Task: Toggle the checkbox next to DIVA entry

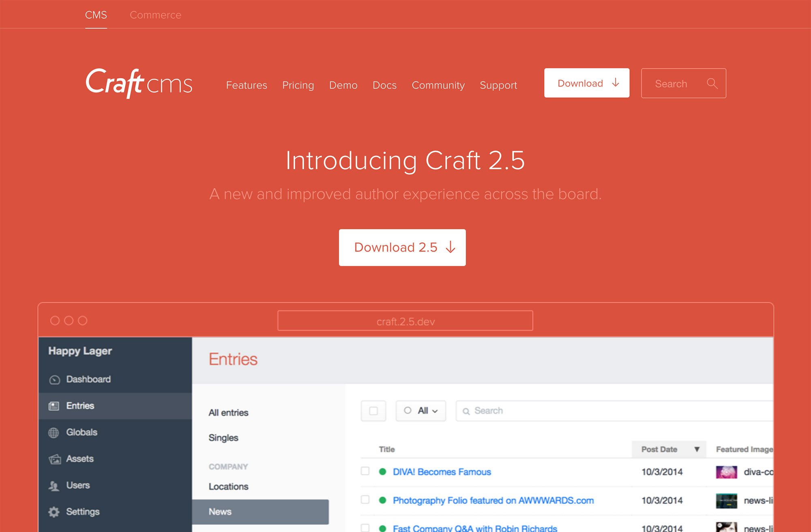Action: (x=365, y=473)
